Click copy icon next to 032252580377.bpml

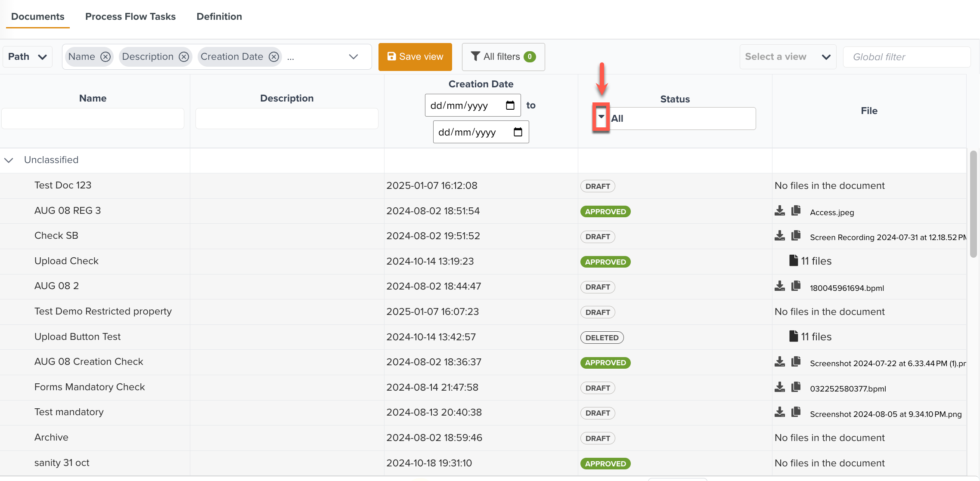click(x=796, y=387)
